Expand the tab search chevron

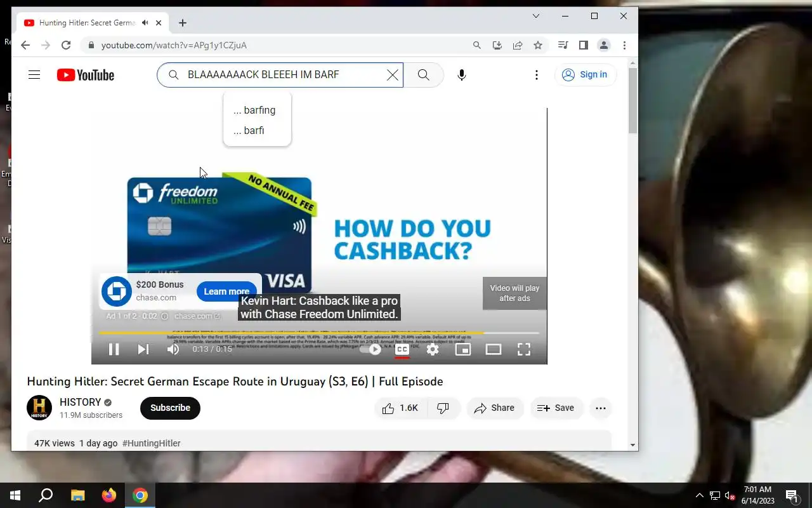536,17
